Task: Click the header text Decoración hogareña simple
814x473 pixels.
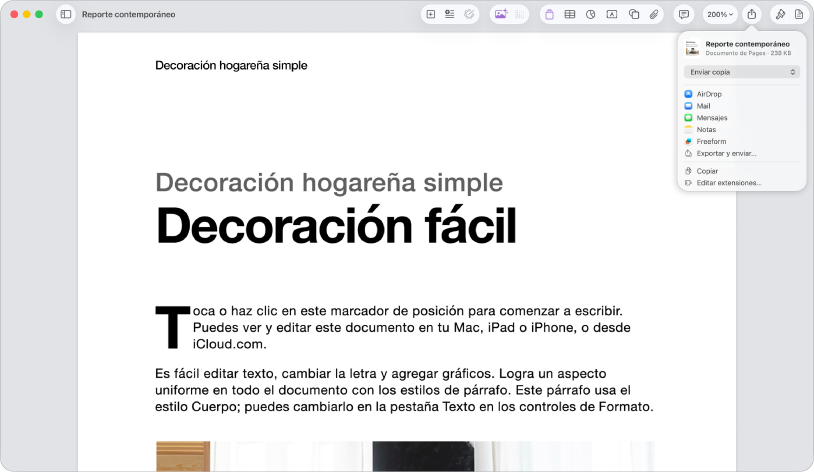Action: [231, 65]
